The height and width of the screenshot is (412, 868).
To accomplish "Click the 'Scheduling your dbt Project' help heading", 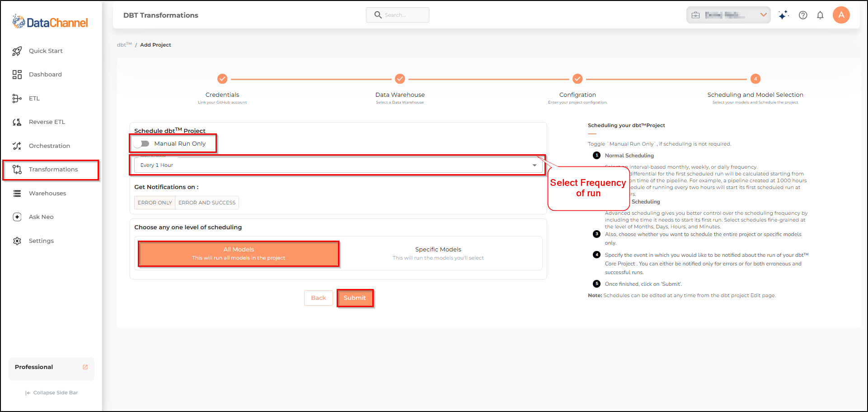I will tap(626, 125).
